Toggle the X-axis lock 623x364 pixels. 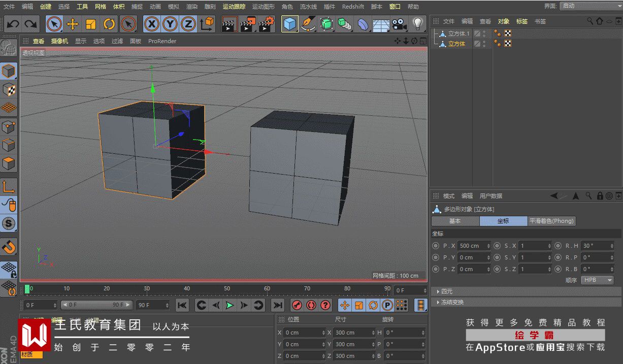pyautogui.click(x=152, y=24)
